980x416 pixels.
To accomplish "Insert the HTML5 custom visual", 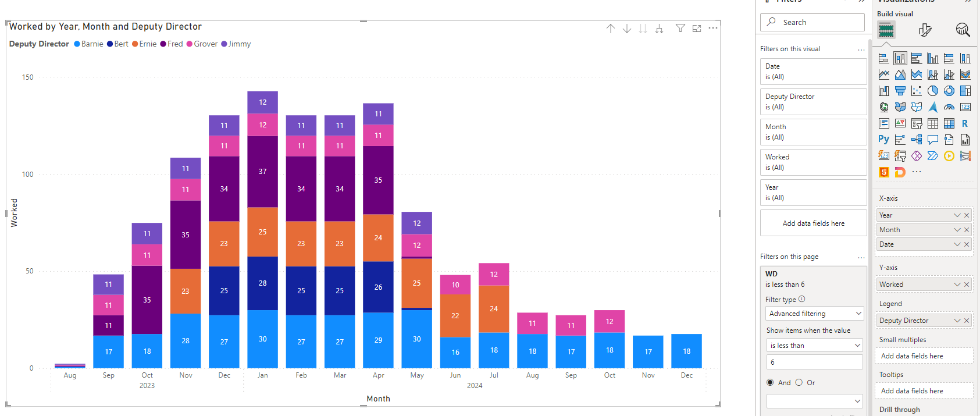I will 883,172.
